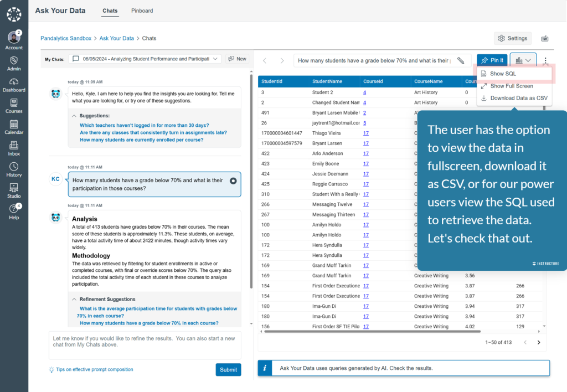Screen dimensions: 567x392
Task: Select the 'Emily Boone' cell
Action: [x=326, y=164]
